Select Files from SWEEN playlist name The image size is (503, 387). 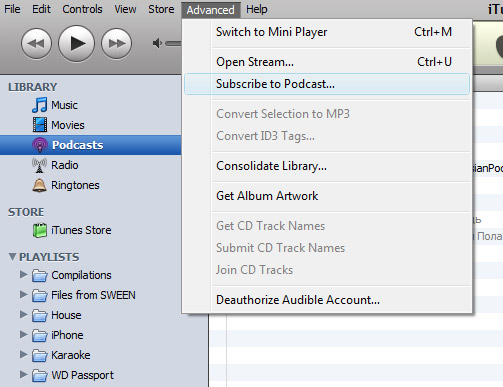tap(93, 295)
